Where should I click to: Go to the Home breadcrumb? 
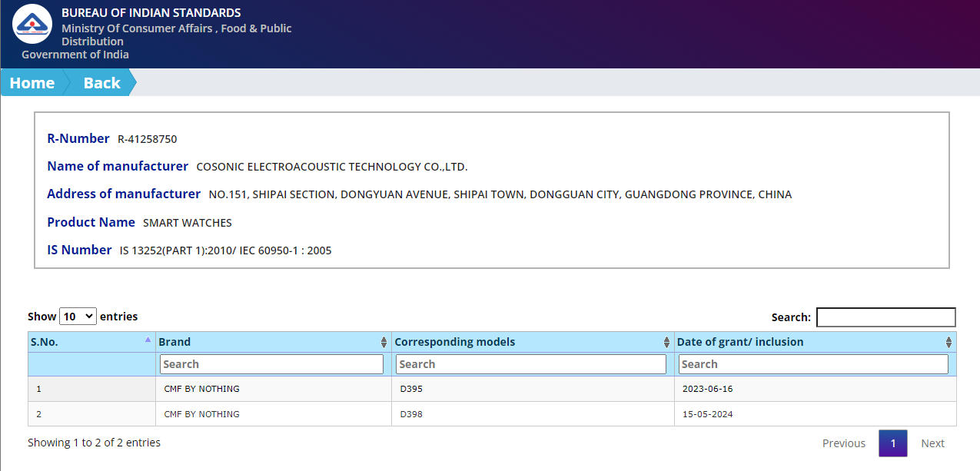coord(32,83)
